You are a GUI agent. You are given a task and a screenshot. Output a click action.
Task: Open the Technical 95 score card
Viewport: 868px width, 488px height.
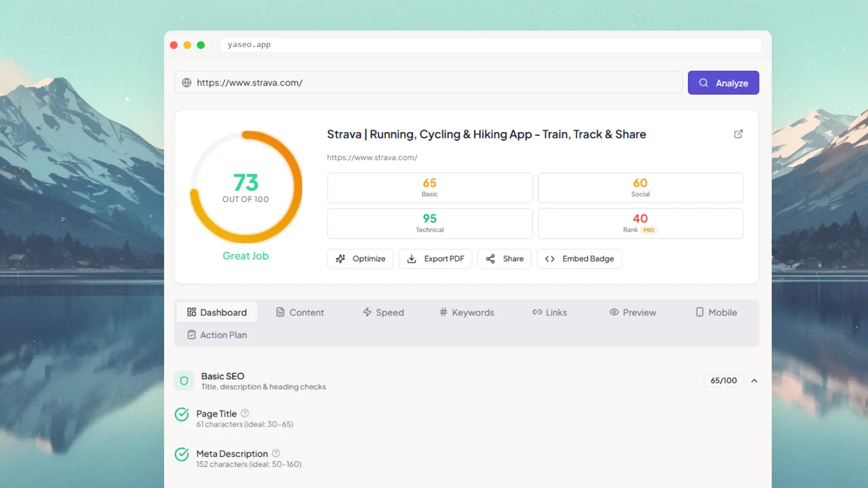pos(429,223)
